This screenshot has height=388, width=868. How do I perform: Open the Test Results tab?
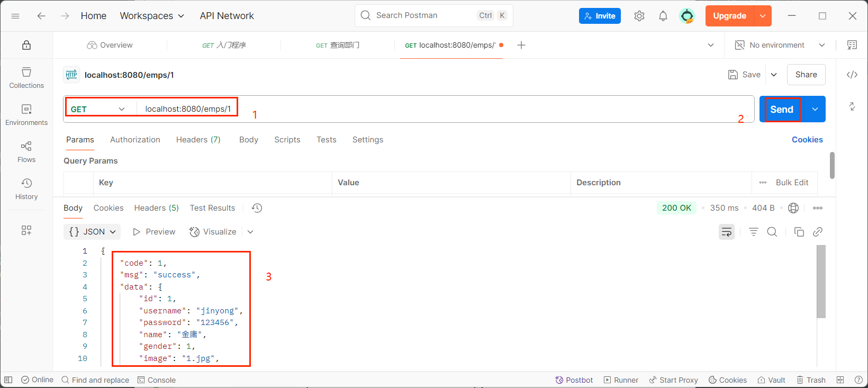212,208
